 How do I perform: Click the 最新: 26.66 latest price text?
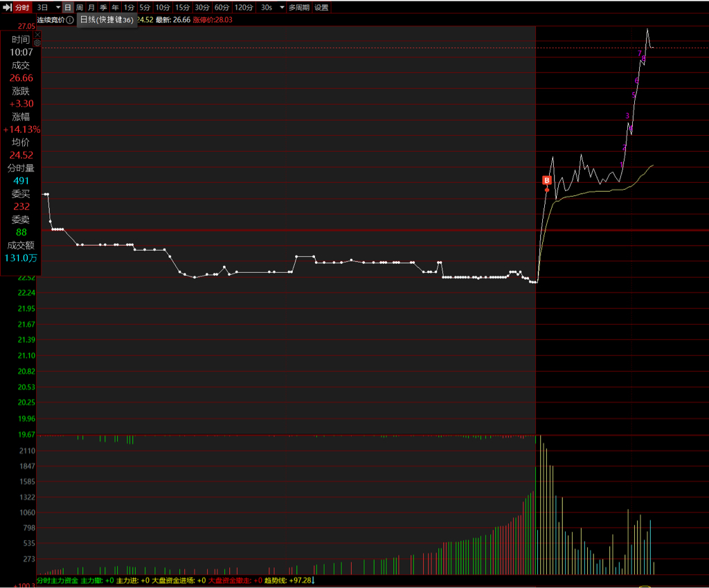173,20
